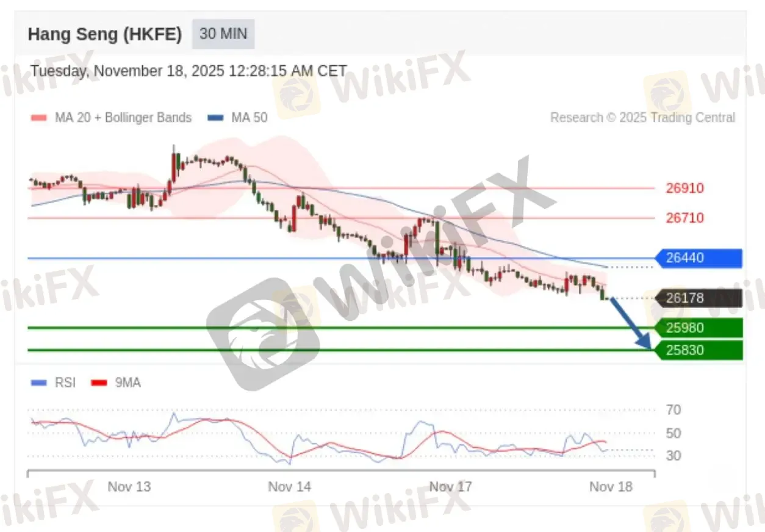The width and height of the screenshot is (765, 532).
Task: Click the 30 MIN timeframe badge
Action: tap(223, 34)
